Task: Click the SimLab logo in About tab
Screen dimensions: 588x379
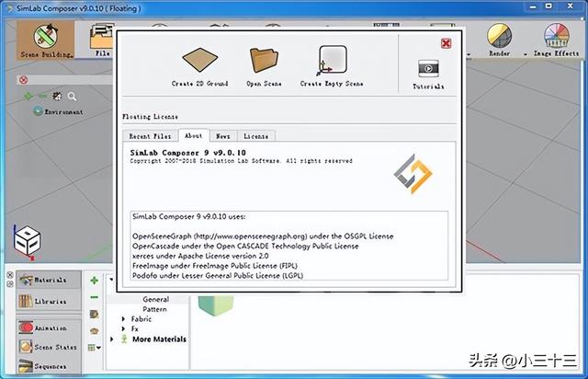Action: (413, 174)
